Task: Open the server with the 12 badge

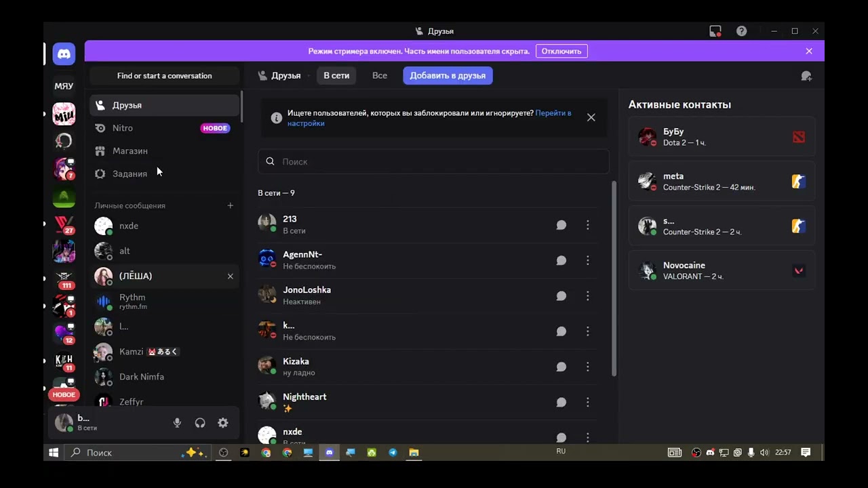Action: [x=64, y=334]
